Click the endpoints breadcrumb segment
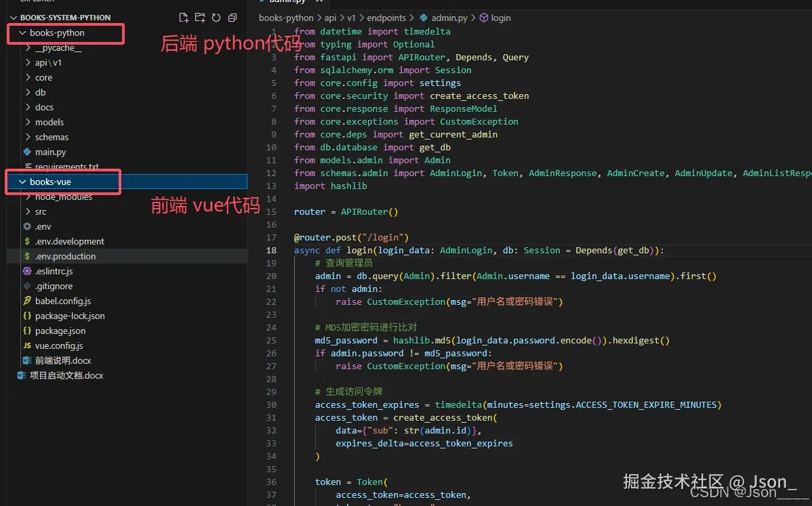812x506 pixels. 386,18
